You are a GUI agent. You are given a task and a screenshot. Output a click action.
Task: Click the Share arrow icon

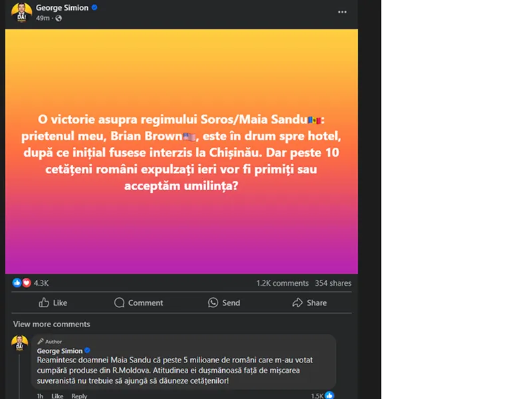pos(297,303)
